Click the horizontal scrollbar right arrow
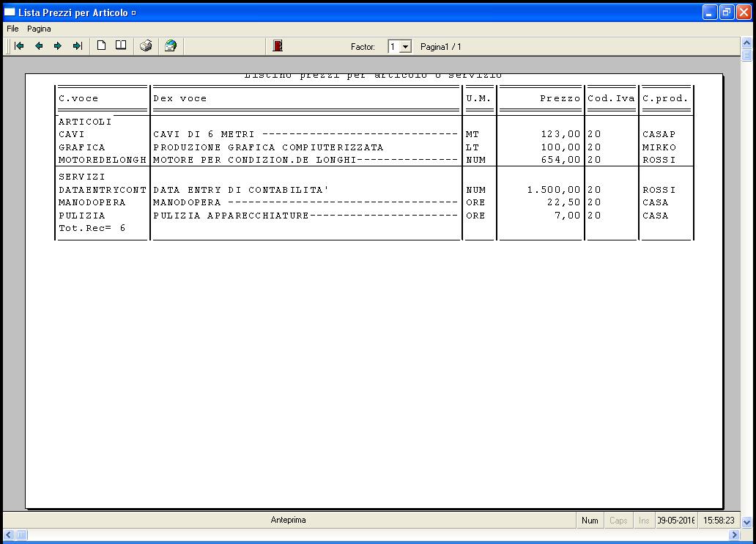This screenshot has height=544, width=756. tap(734, 535)
